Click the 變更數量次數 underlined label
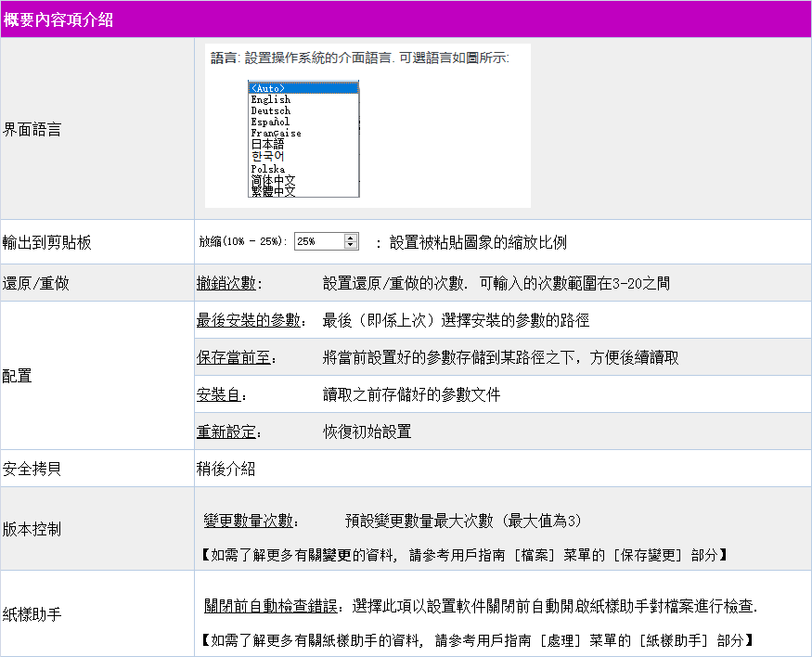The image size is (812, 657). (248, 521)
